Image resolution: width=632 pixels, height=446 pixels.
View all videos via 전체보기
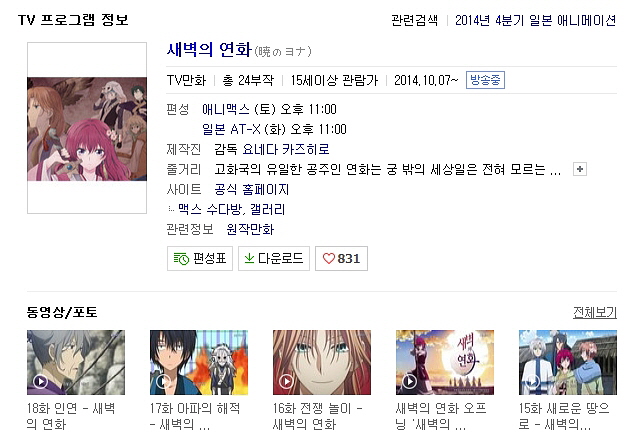click(x=595, y=312)
